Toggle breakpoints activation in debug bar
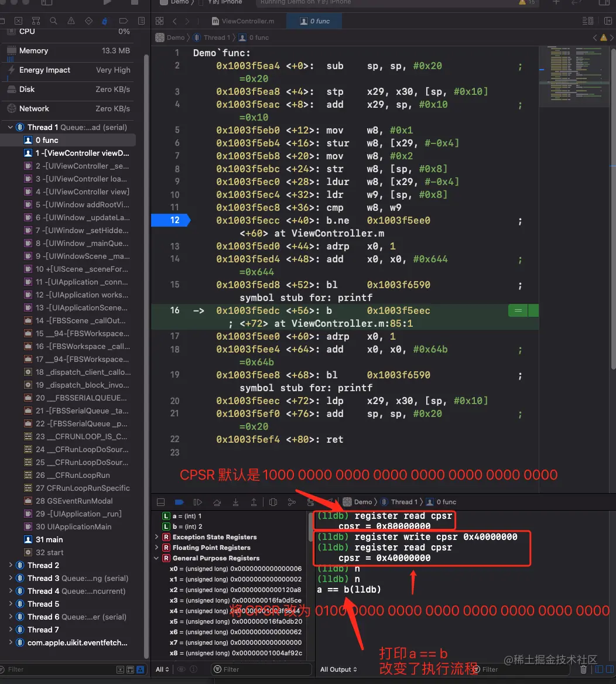This screenshot has width=616, height=684. point(179,502)
